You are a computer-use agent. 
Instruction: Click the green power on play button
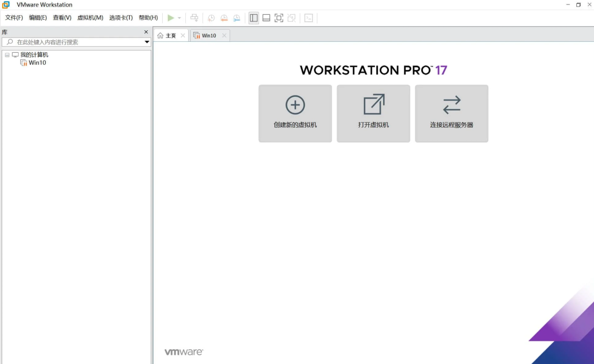[170, 18]
